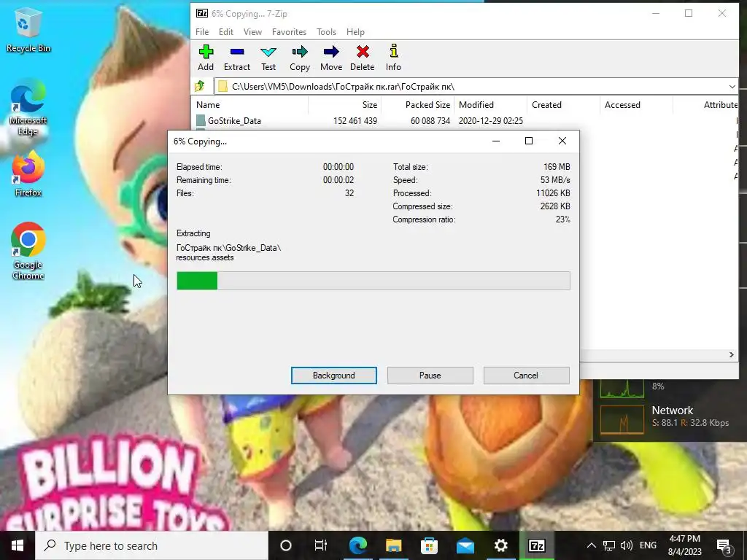747x560 pixels.
Task: Click the network tray icon
Action: click(x=609, y=545)
